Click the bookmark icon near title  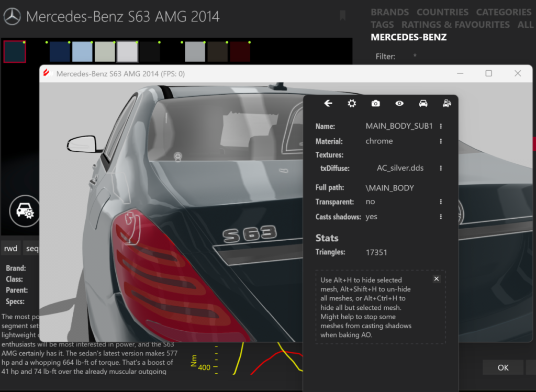point(342,15)
